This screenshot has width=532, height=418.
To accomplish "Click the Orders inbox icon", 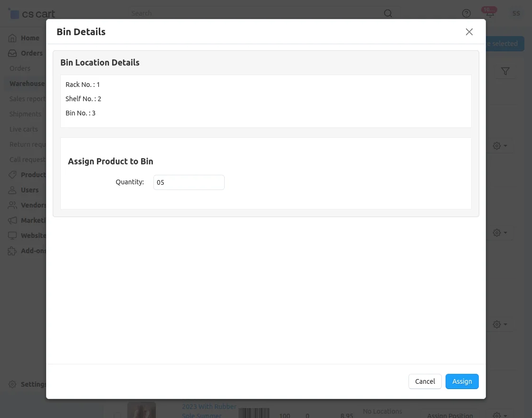I will [12, 53].
